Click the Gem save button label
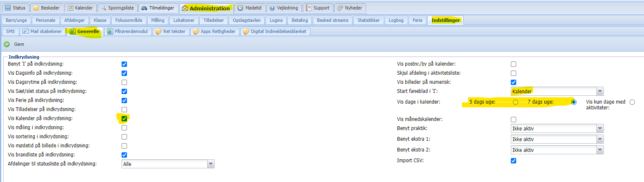Image resolution: width=644 pixels, height=182 pixels. coord(19,44)
